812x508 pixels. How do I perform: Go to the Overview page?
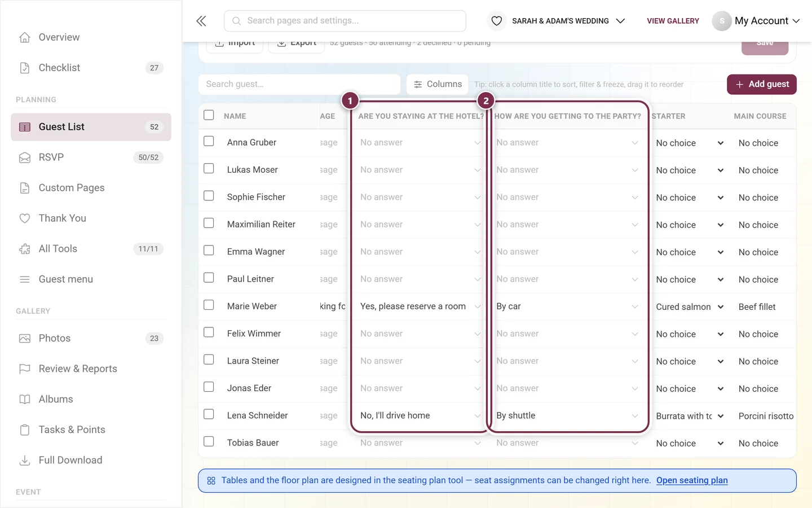point(91,37)
